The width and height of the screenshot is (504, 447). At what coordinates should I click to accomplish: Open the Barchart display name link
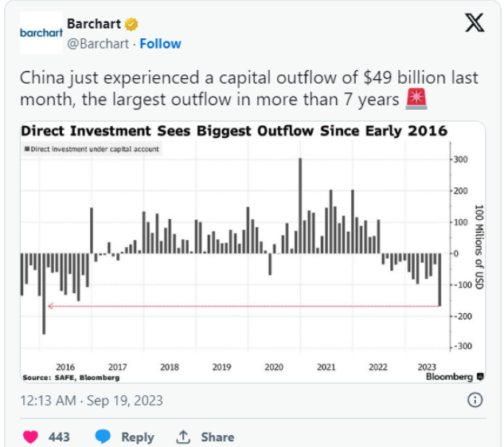point(93,24)
